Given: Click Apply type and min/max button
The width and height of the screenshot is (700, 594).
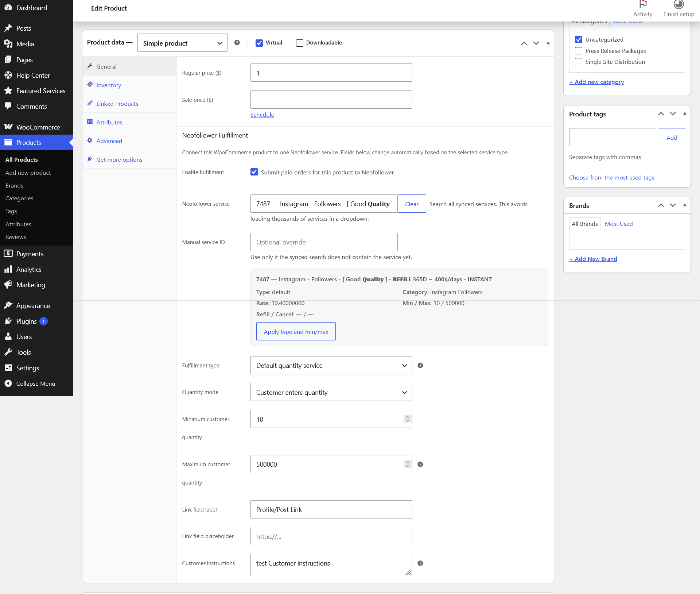Looking at the screenshot, I should pyautogui.click(x=296, y=331).
